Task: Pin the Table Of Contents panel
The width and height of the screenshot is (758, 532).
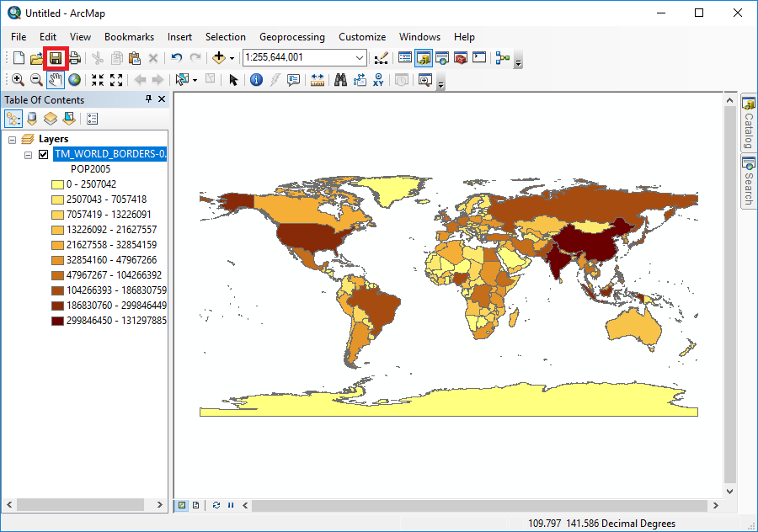Action: coord(147,98)
